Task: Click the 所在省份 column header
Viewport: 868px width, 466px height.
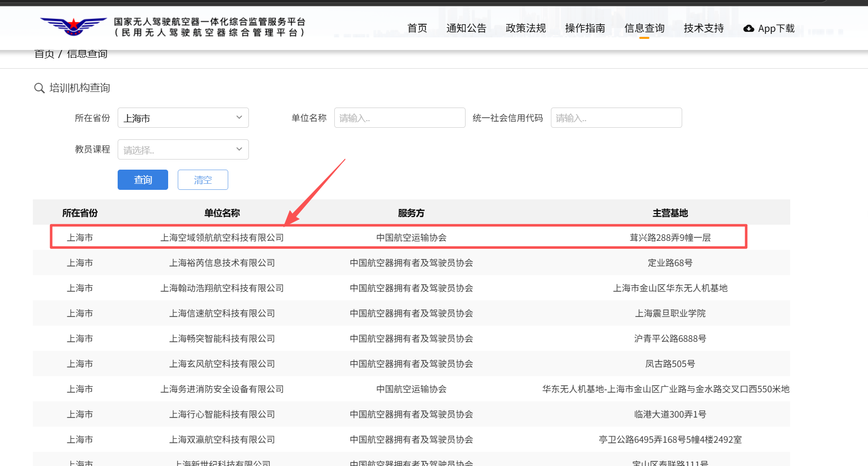Action: pos(80,213)
